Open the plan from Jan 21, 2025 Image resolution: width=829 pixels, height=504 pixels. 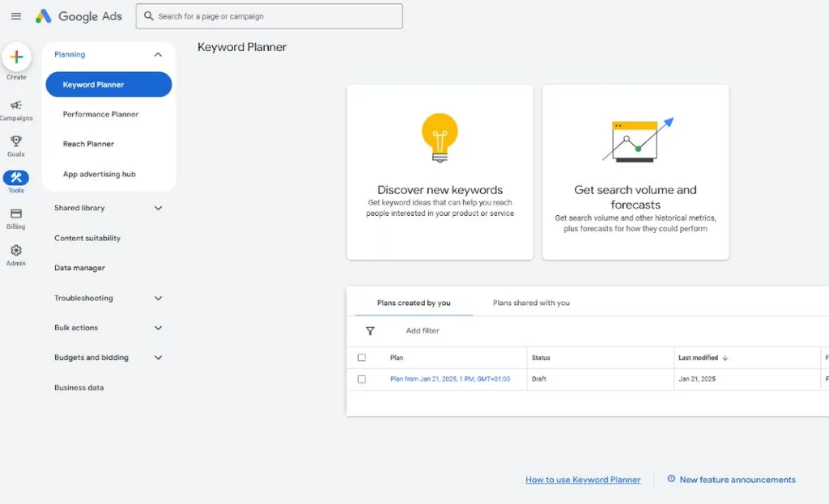click(x=450, y=379)
